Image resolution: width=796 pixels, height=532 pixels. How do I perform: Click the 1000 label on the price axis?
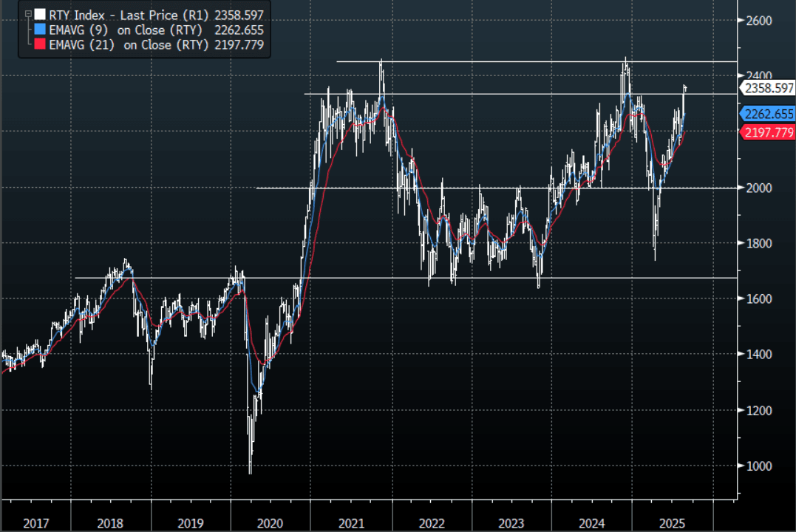(758, 466)
